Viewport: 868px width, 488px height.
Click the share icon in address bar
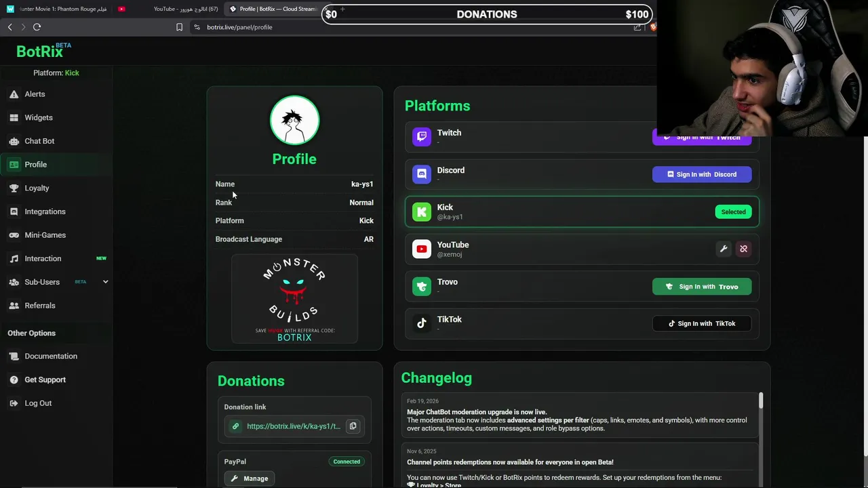tap(637, 27)
